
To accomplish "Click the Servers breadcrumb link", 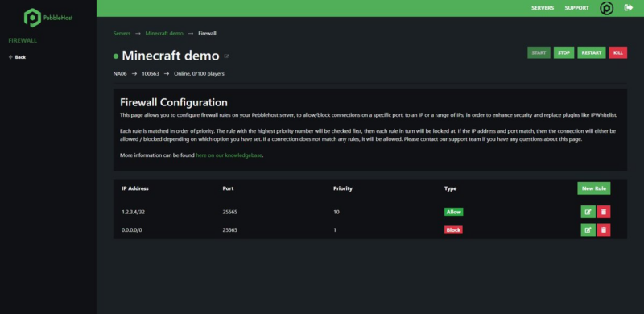I will (x=122, y=33).
